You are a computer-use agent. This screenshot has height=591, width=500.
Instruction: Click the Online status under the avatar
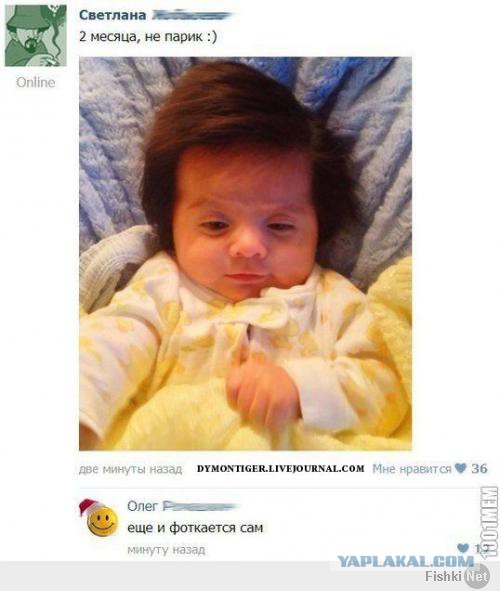[x=35, y=82]
